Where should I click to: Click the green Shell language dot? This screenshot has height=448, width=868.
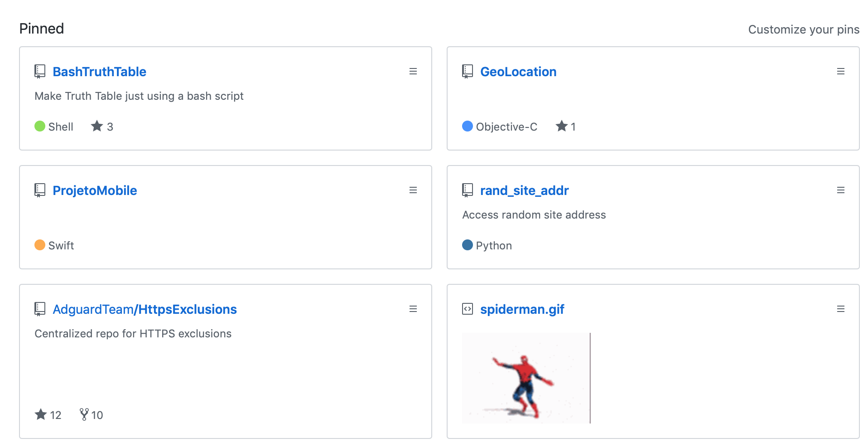[x=40, y=126]
